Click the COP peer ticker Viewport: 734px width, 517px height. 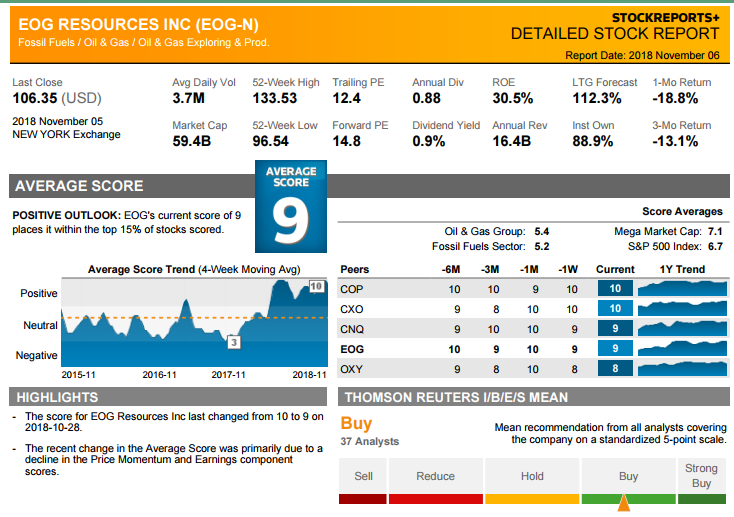click(x=352, y=289)
